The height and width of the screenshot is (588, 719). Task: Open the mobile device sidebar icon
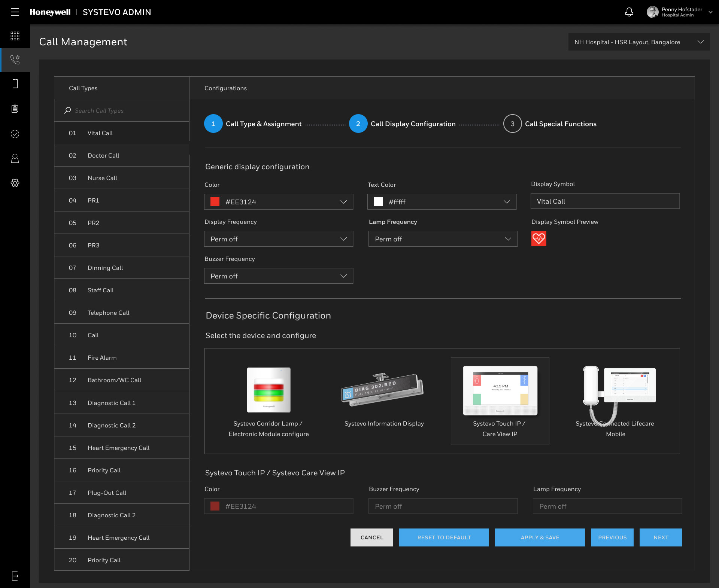pos(15,84)
